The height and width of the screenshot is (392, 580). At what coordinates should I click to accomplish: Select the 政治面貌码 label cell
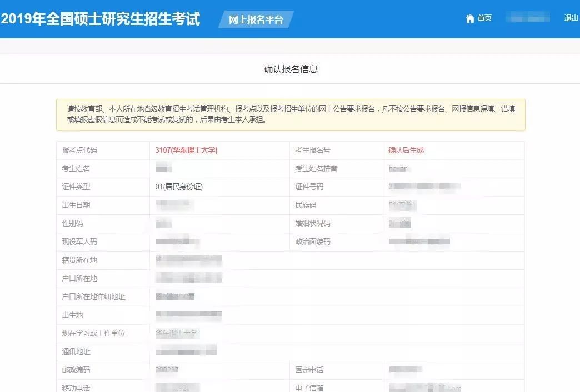[x=313, y=242]
